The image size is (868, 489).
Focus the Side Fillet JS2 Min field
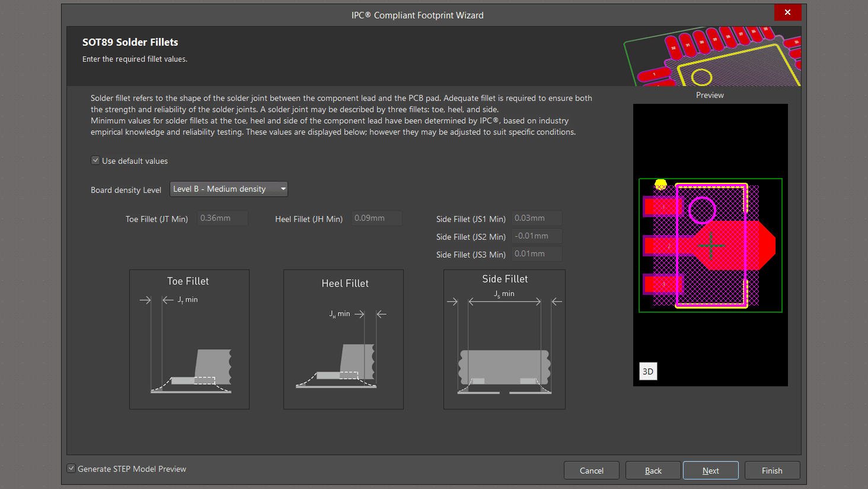pos(537,236)
